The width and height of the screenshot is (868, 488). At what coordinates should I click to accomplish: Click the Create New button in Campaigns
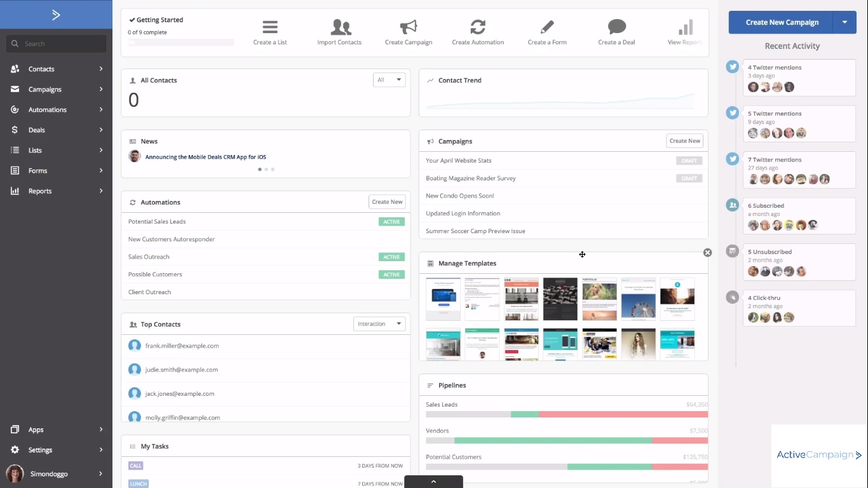pyautogui.click(x=684, y=141)
